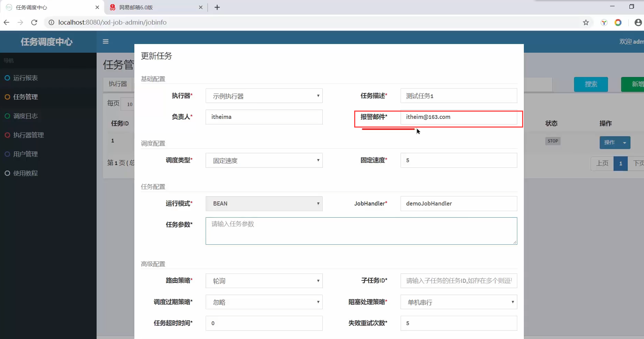Focus 任务超时时间 input with value 0

264,323
